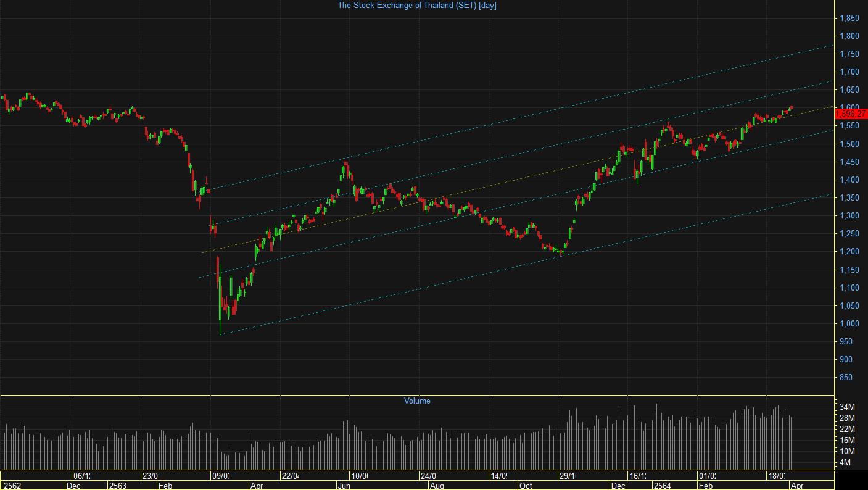
Task: Pick the 1,100 price axis label
Action: [x=849, y=288]
